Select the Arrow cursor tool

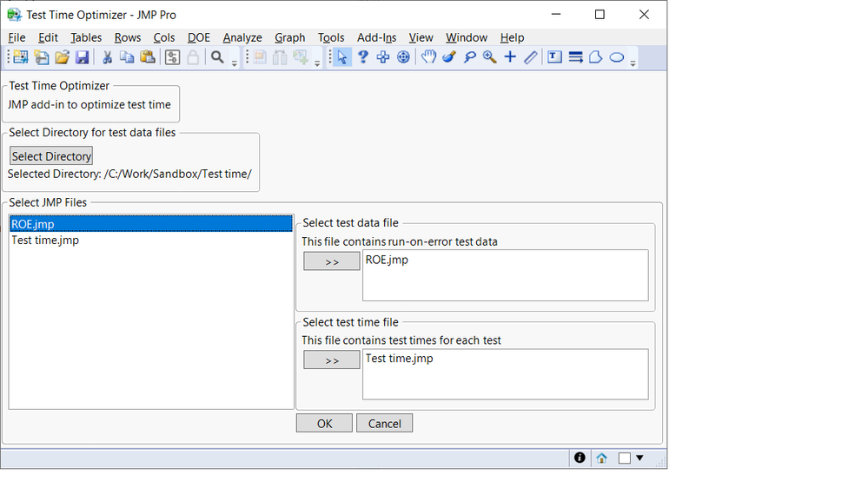point(342,57)
